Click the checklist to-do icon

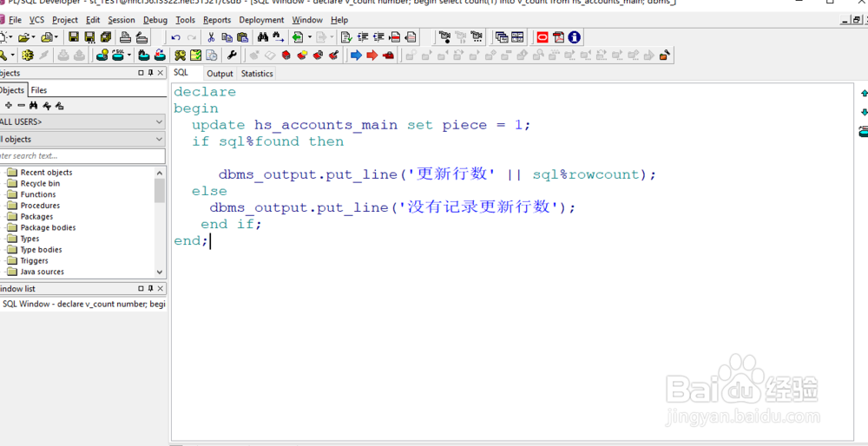196,55
